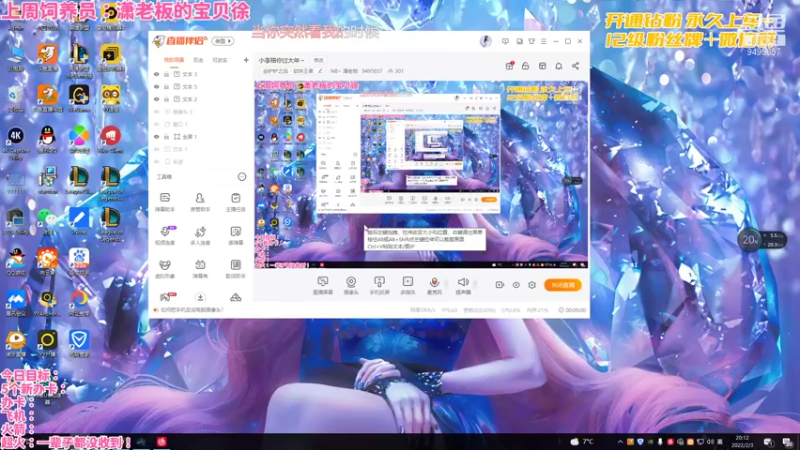Click the stream preview canvas

tap(421, 174)
